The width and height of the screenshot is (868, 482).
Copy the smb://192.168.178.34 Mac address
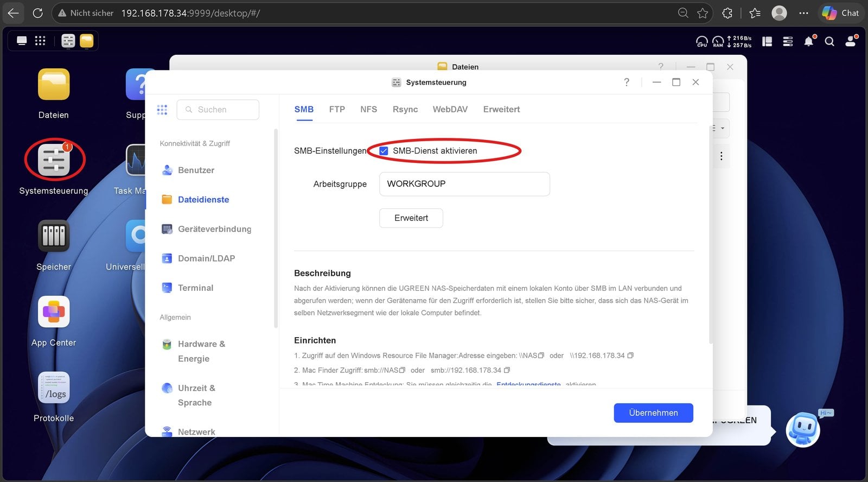[x=507, y=370]
